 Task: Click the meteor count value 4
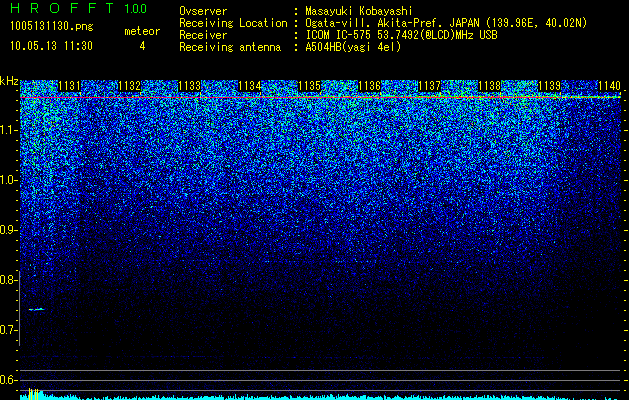coord(142,46)
